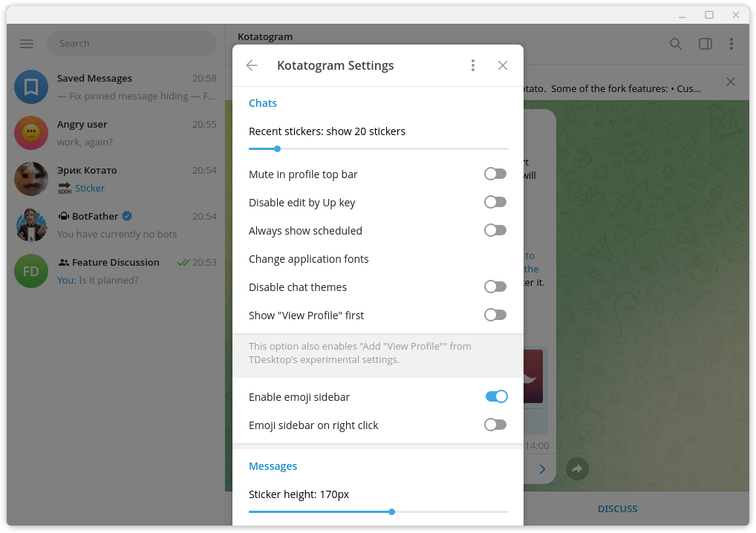Click the chevron next to the message
This screenshot has height=533, width=756.
tap(542, 469)
